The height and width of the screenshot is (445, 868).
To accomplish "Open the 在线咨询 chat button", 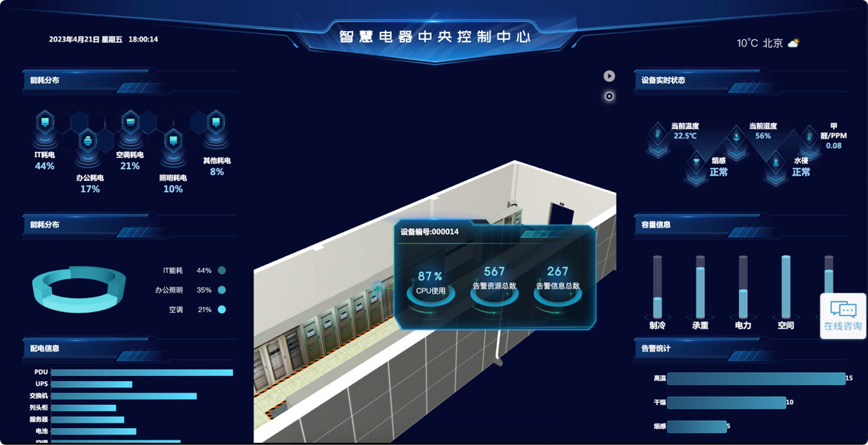I will pos(843,315).
